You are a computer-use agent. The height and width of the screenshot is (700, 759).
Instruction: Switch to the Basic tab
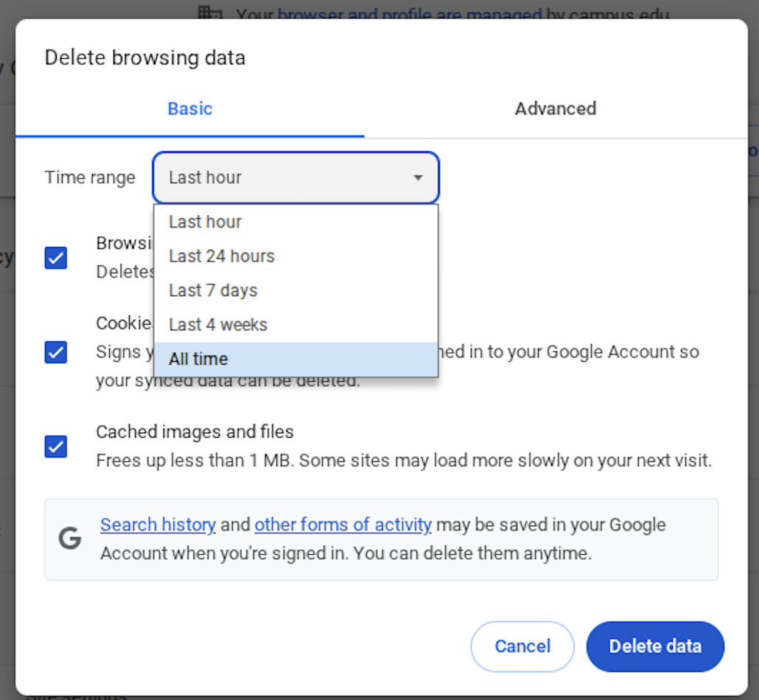pyautogui.click(x=189, y=109)
